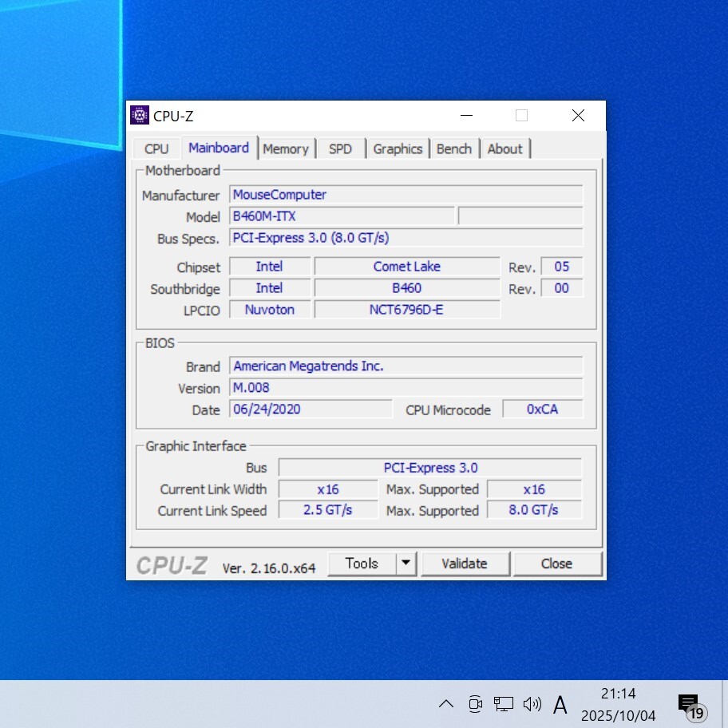Click the Tools button

362,564
